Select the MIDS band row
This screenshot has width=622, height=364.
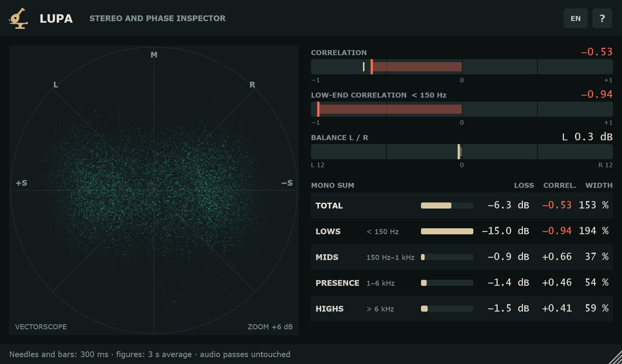(462, 257)
